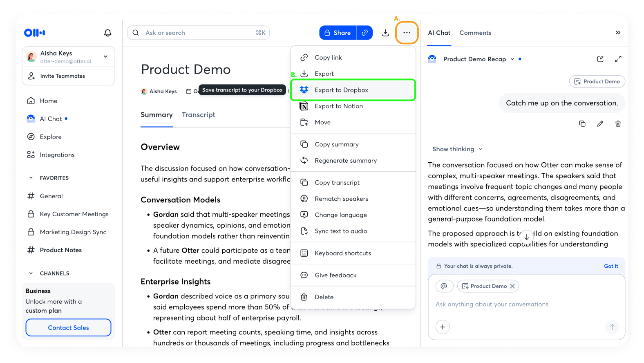Edit the chat message with the pencil icon

pos(600,123)
